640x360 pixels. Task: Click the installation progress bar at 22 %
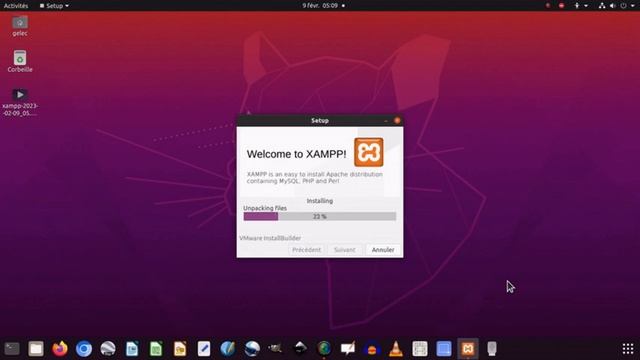(320, 216)
